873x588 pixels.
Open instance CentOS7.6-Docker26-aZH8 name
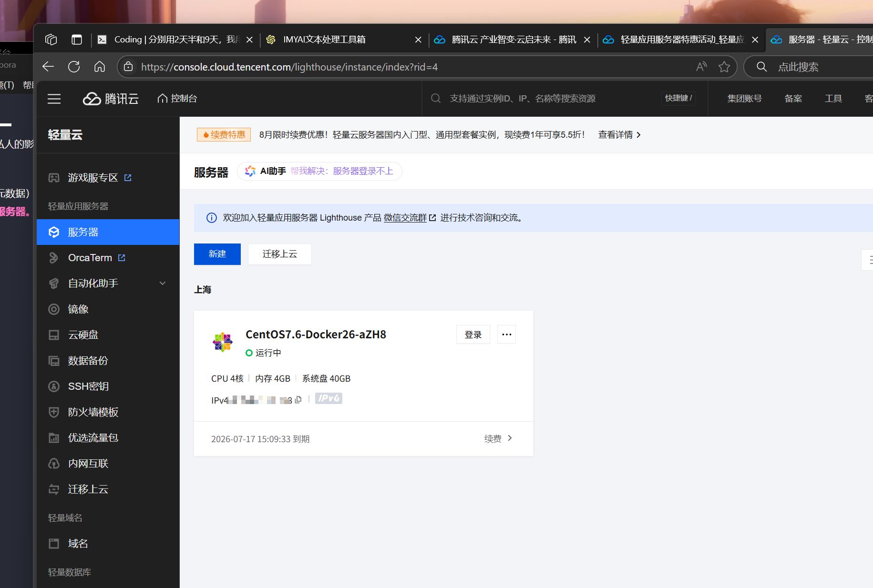pos(316,335)
